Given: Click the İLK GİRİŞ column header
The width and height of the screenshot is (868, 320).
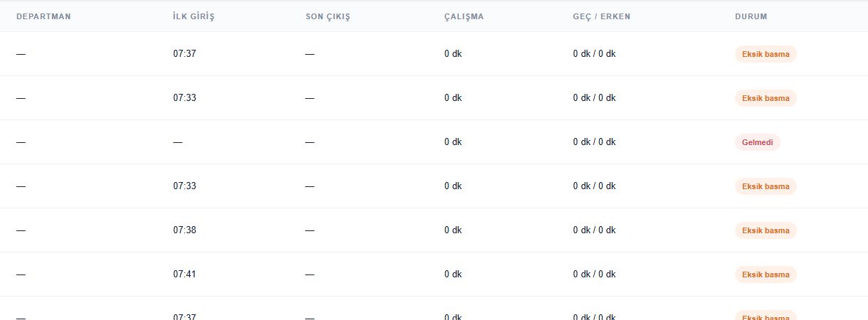Looking at the screenshot, I should click(x=194, y=16).
